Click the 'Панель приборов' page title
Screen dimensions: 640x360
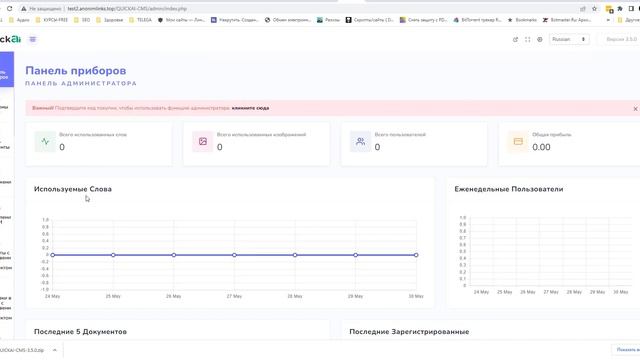[76, 71]
